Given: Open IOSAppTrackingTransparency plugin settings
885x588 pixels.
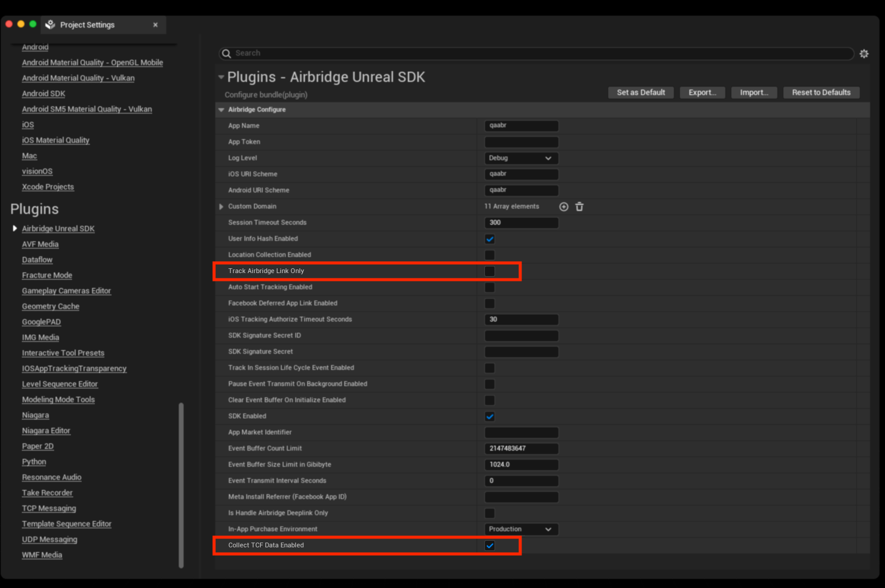Looking at the screenshot, I should click(74, 369).
